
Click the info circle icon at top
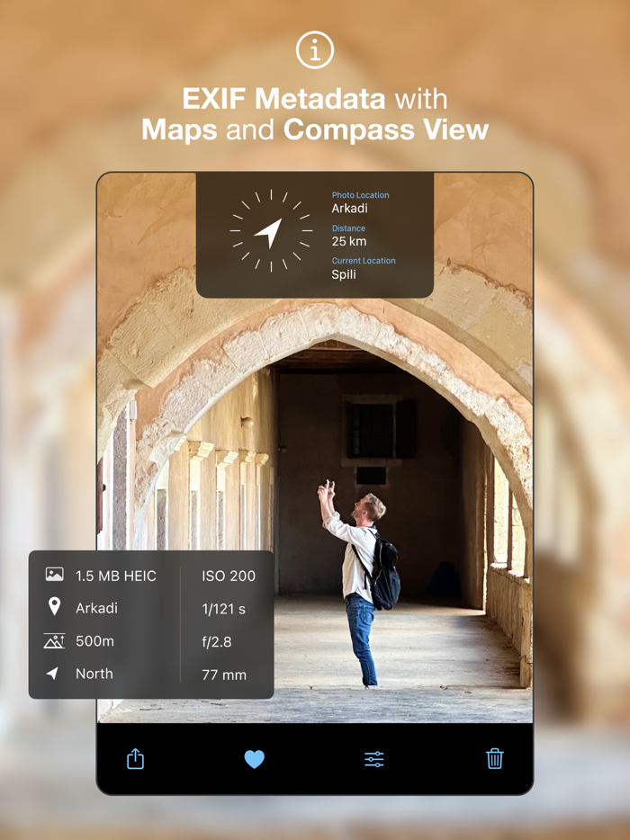click(315, 49)
